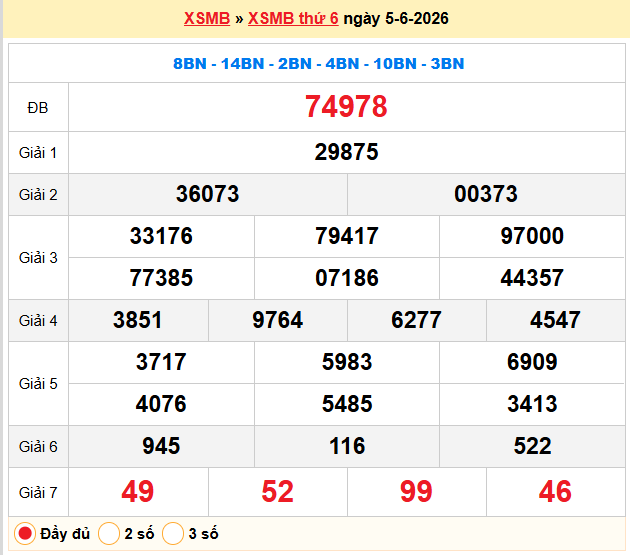
Task: Click Giải 7 number 49
Action: (x=137, y=492)
